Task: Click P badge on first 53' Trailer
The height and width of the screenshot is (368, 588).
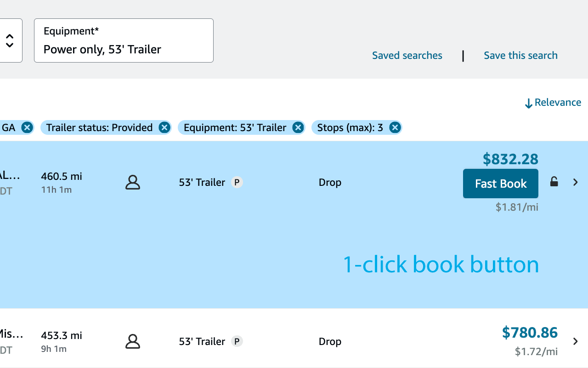Action: pos(237,183)
